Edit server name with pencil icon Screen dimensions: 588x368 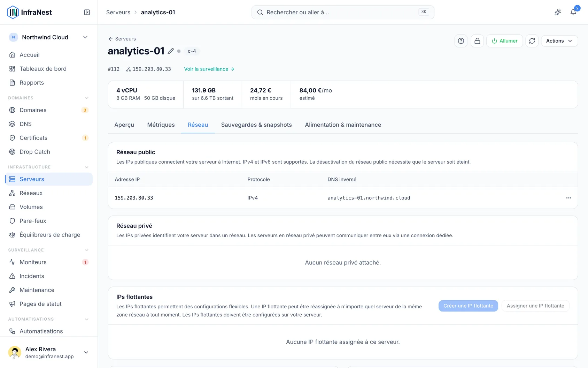point(170,51)
